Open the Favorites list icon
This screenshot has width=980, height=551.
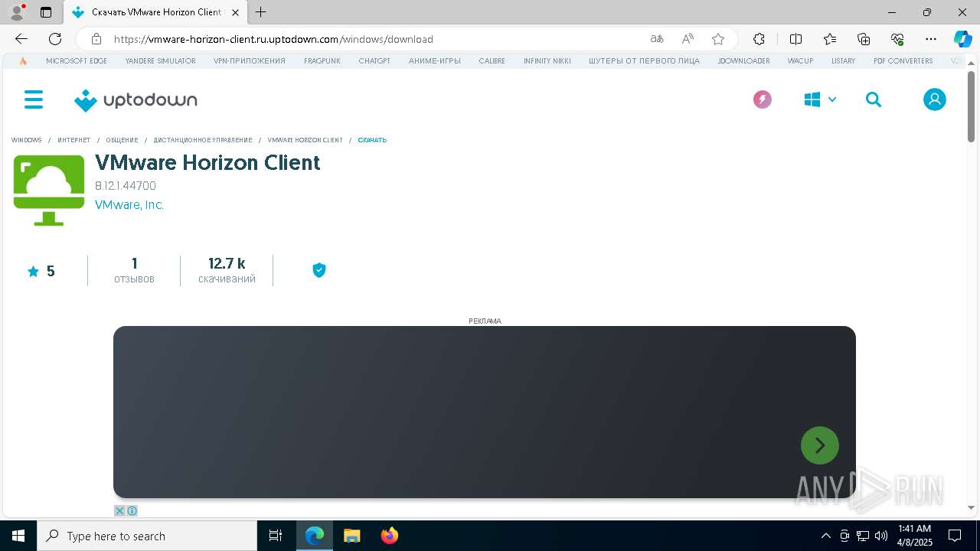click(830, 39)
